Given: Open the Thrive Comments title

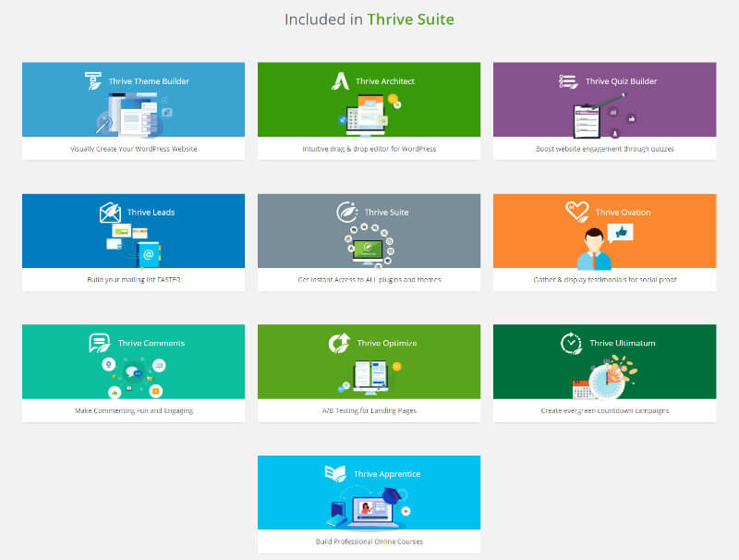Looking at the screenshot, I should point(151,343).
